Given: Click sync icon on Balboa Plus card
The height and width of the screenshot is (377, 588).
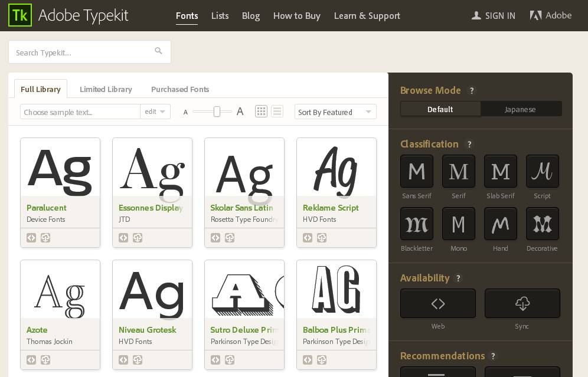Looking at the screenshot, I should pos(322,360).
